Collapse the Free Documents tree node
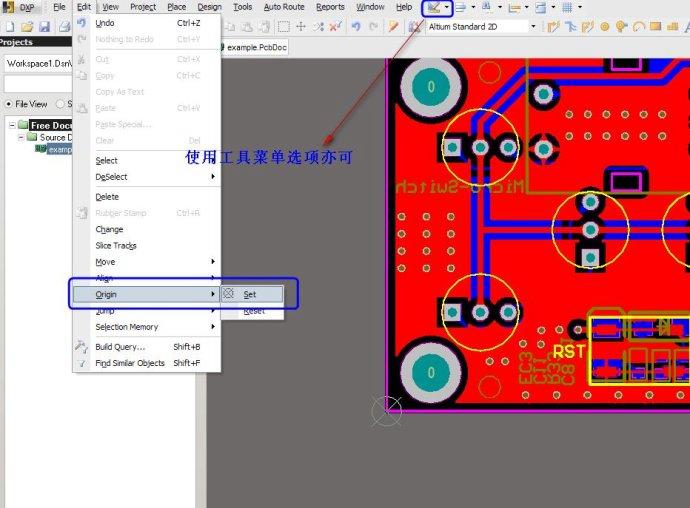This screenshot has width=690, height=508. 12,125
